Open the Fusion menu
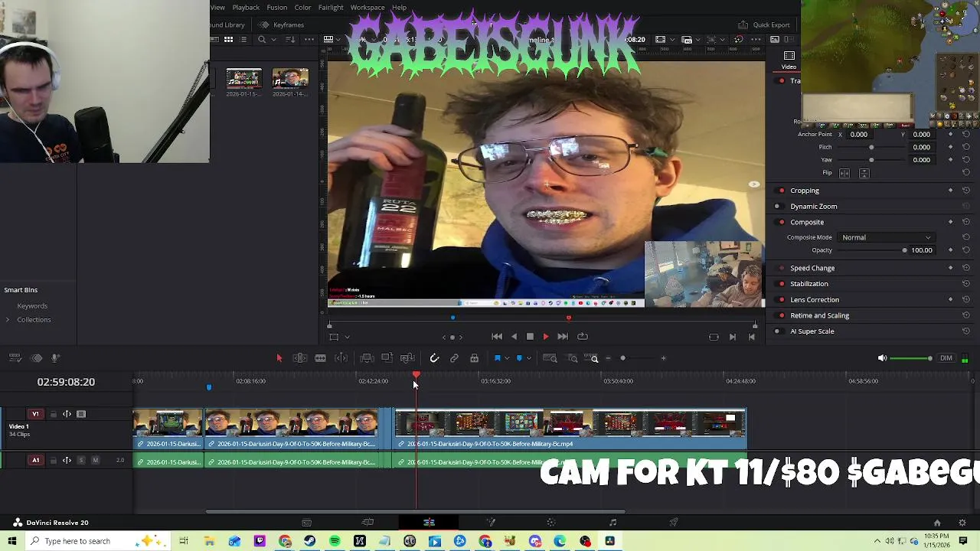The height and width of the screenshot is (551, 980). (x=277, y=8)
